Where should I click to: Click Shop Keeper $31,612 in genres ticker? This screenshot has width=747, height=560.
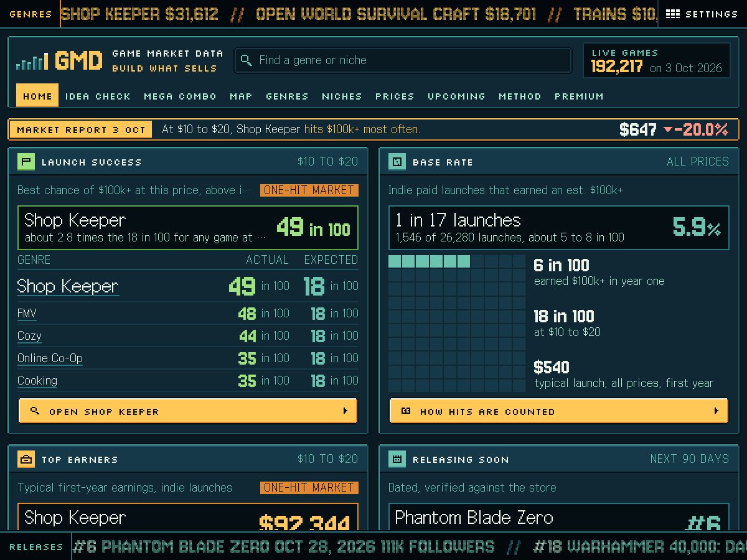[139, 14]
